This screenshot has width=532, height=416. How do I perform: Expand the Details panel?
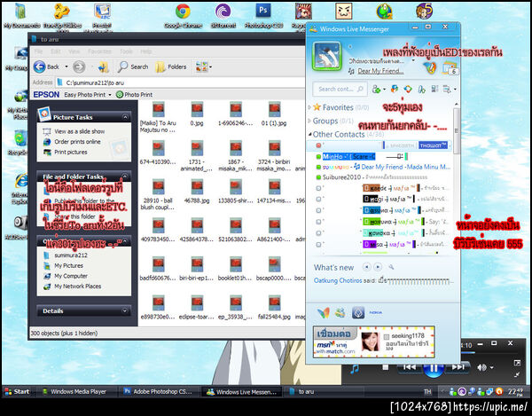click(124, 310)
